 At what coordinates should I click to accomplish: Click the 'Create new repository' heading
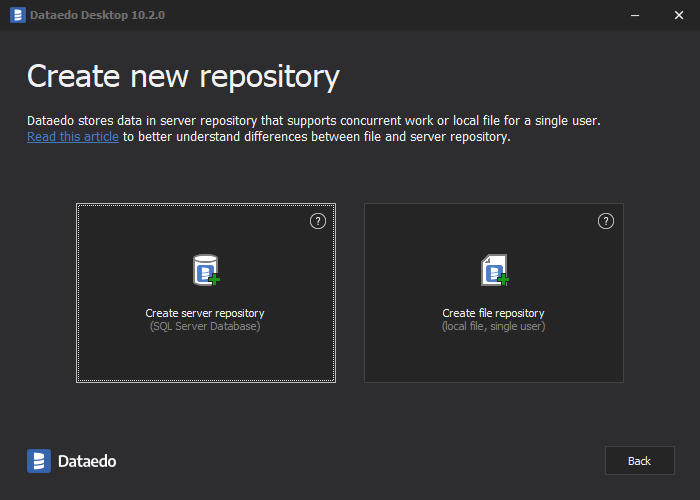[x=183, y=76]
